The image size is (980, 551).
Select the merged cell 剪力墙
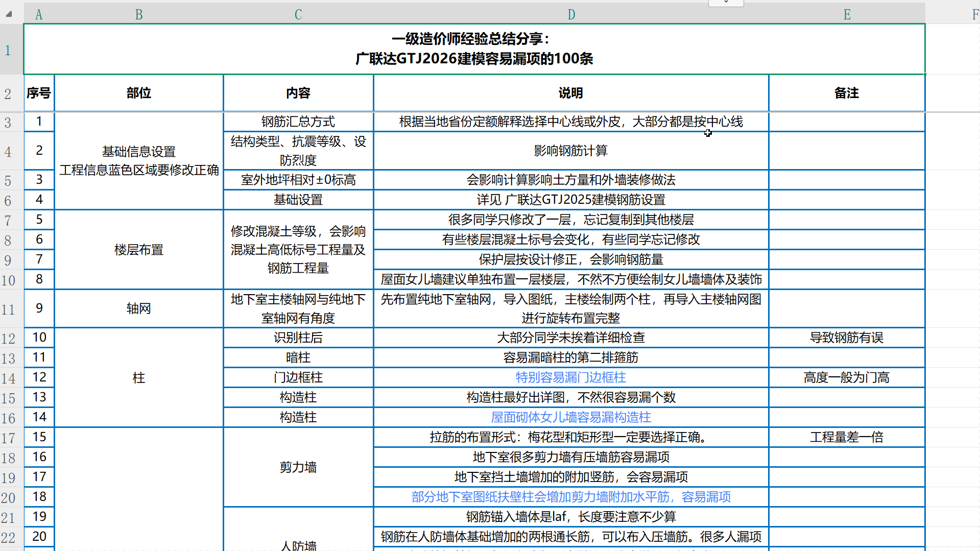click(298, 467)
